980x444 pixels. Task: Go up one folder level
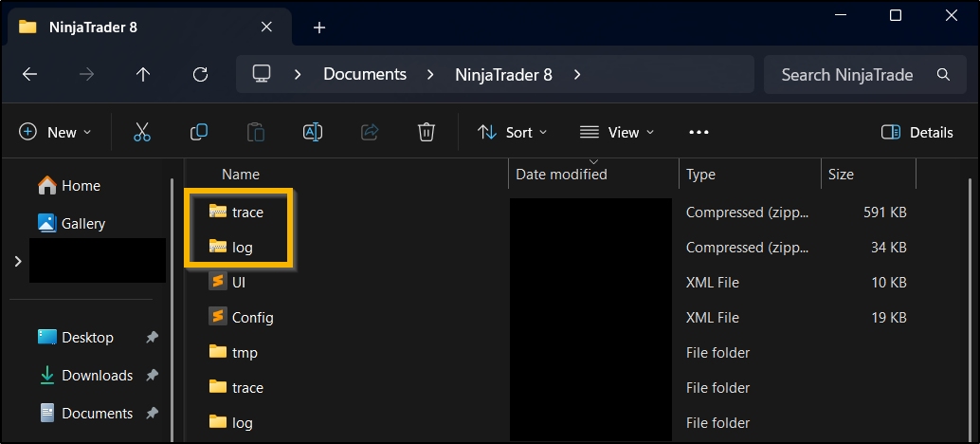(143, 74)
